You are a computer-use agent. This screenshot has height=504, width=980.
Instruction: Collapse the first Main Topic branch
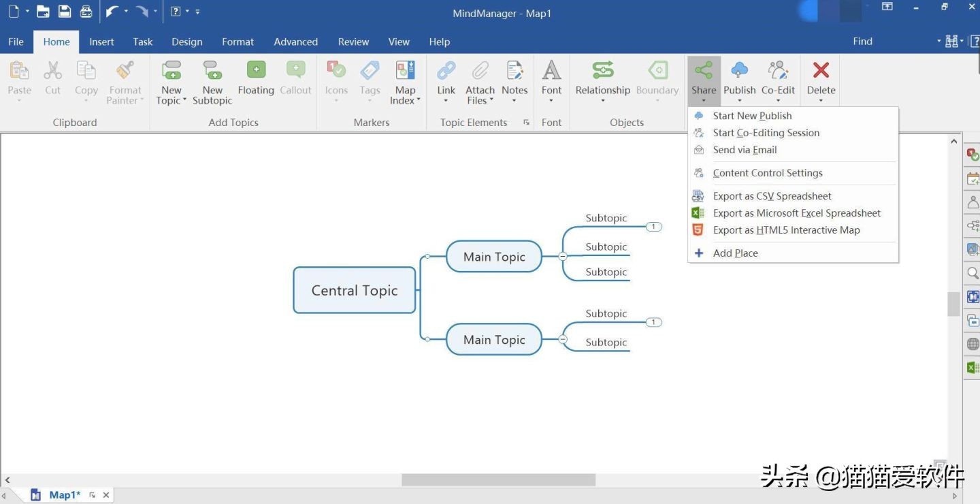coord(563,256)
